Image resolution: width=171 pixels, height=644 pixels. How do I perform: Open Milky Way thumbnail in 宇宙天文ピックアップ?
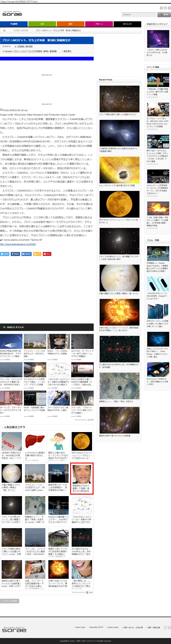click(x=158, y=39)
